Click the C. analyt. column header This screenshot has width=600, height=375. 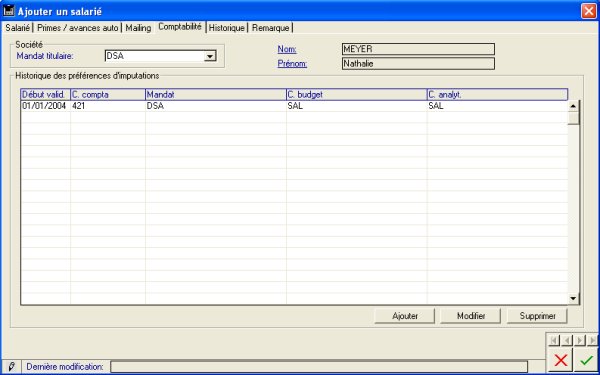[x=497, y=95]
